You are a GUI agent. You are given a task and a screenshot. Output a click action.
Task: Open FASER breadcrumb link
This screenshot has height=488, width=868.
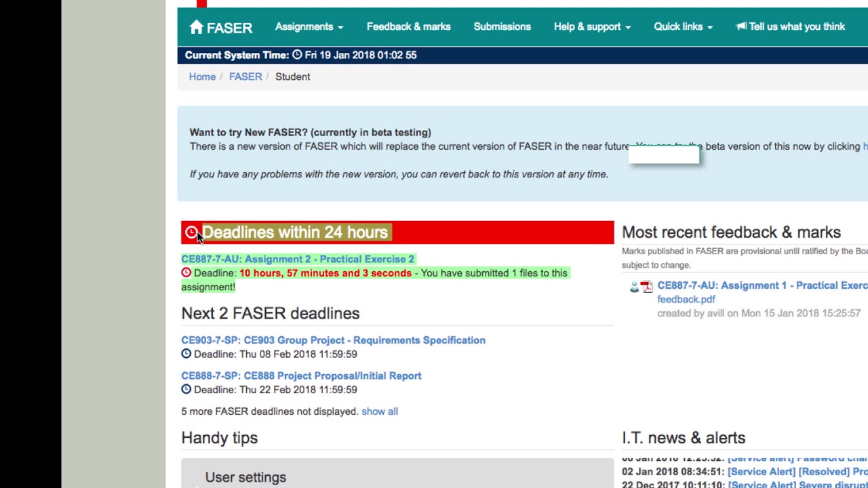point(245,77)
